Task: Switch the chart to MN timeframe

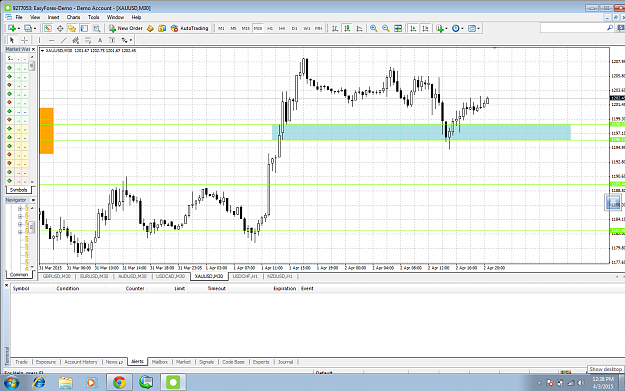Action: tap(318, 28)
